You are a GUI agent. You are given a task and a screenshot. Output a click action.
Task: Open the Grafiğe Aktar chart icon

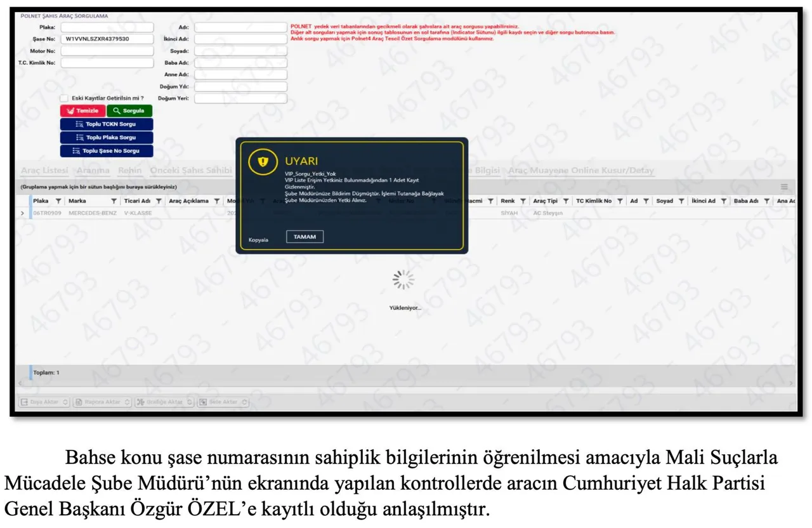pos(141,402)
